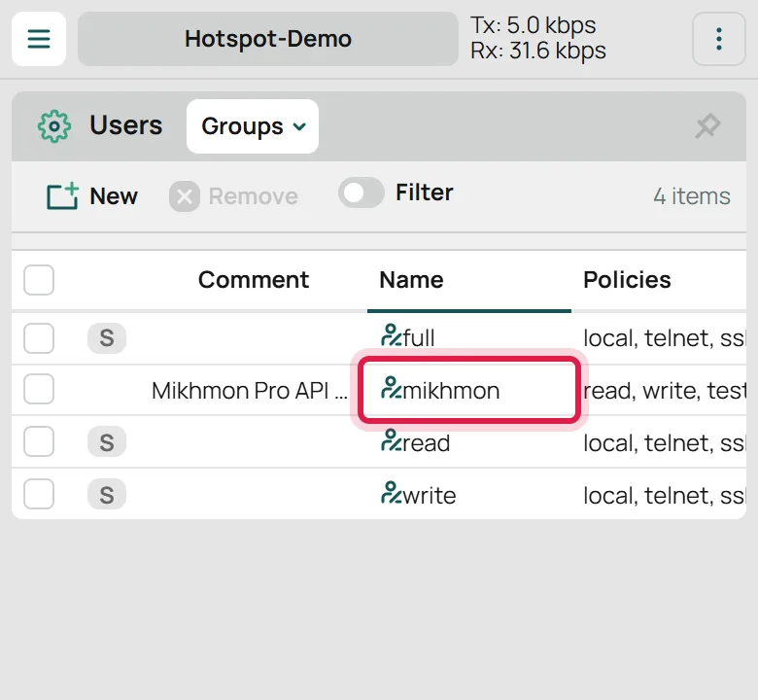The width and height of the screenshot is (758, 700).
Task: Select the 'full' group name
Action: point(419,337)
